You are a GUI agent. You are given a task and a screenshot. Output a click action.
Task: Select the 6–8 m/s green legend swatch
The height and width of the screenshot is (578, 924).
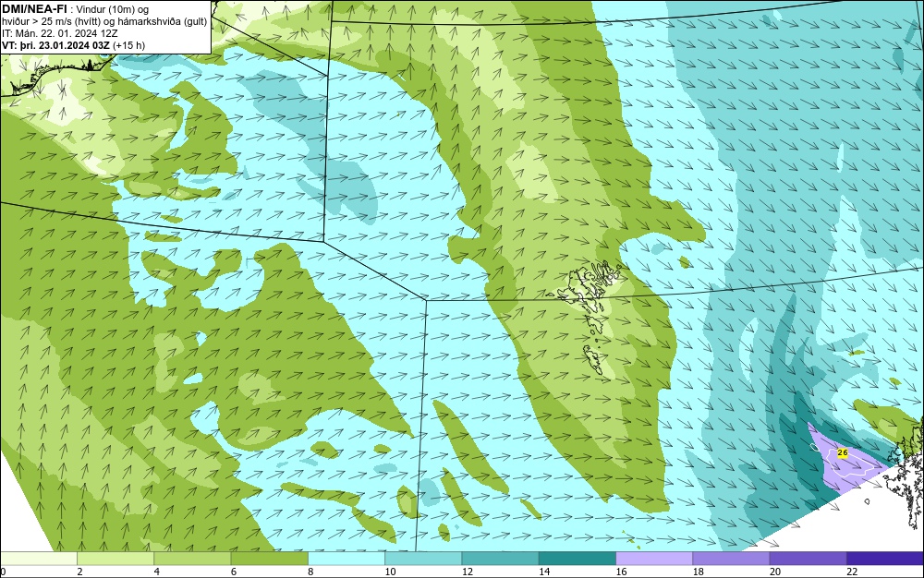coord(269,558)
